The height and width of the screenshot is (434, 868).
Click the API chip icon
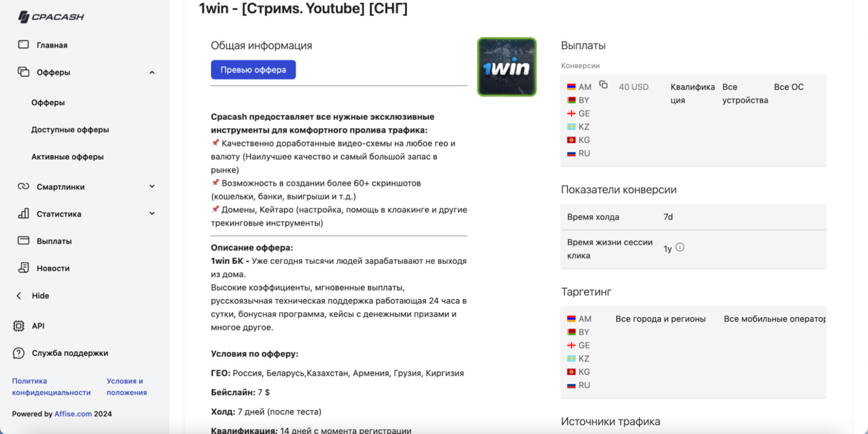click(19, 326)
